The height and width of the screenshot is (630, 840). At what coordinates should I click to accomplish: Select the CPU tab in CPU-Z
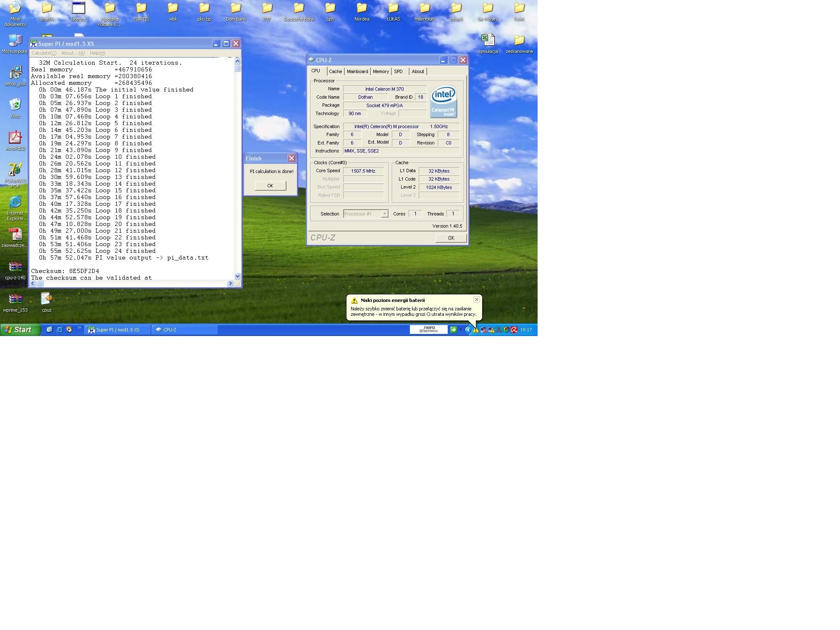coord(316,71)
